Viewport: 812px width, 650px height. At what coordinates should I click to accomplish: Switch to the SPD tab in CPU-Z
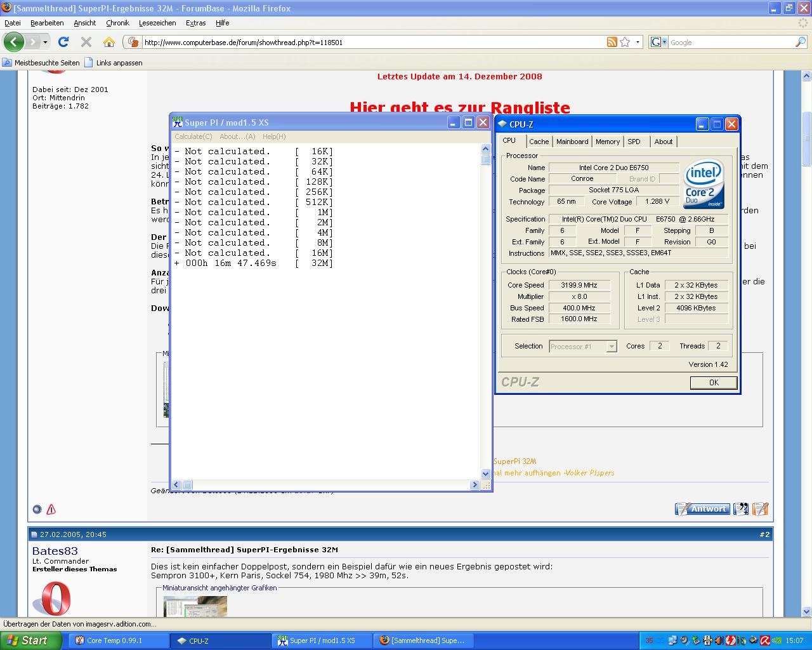pos(634,142)
